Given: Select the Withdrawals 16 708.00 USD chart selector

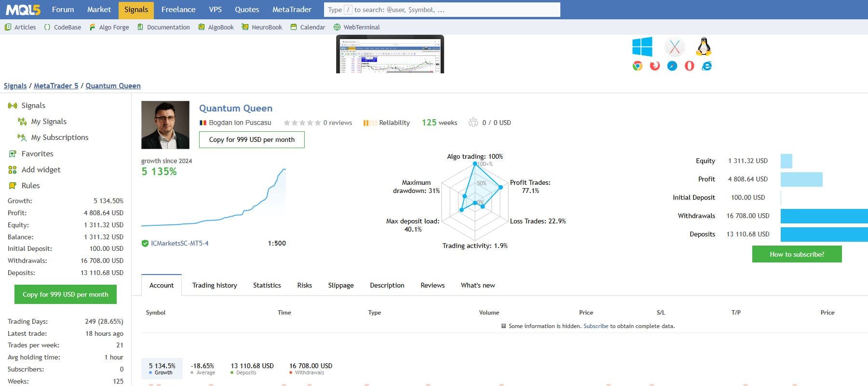Looking at the screenshot, I should [x=311, y=369].
